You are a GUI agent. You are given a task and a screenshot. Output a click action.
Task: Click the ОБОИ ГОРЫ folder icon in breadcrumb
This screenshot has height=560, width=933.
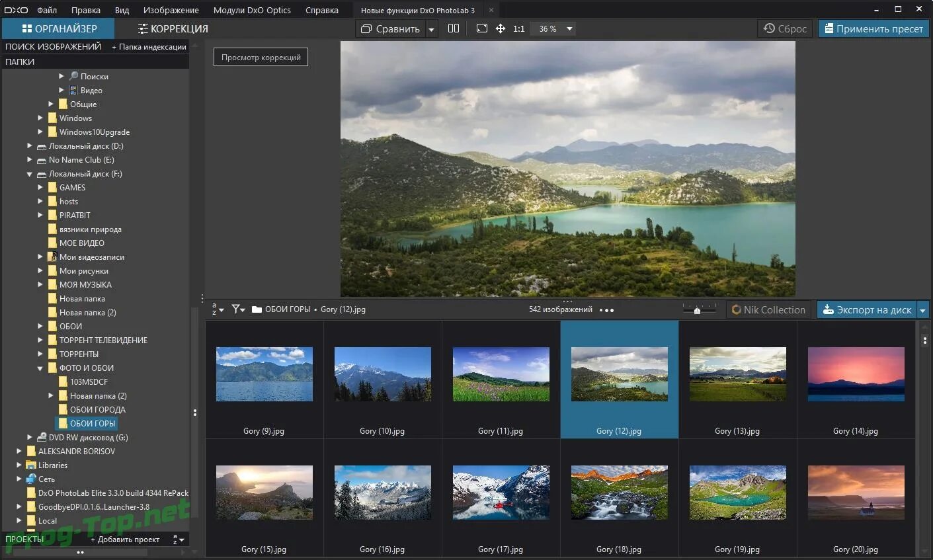click(257, 309)
